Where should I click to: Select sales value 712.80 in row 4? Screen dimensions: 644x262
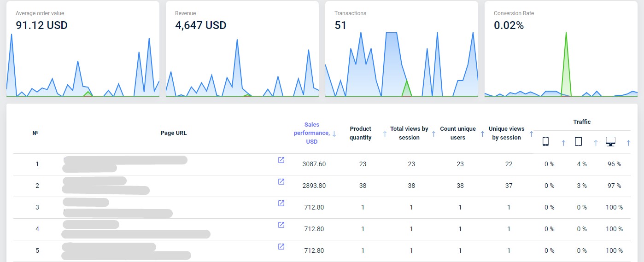pos(314,229)
